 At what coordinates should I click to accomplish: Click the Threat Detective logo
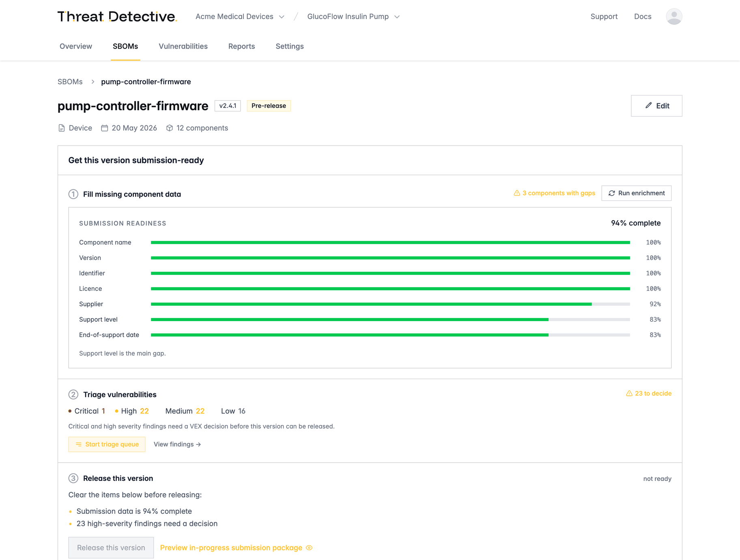coord(117,17)
